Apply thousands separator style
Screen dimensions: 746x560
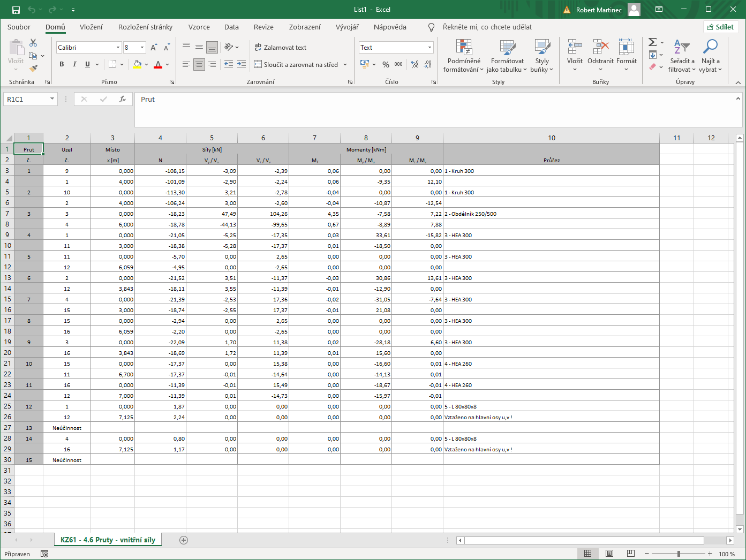pyautogui.click(x=398, y=64)
